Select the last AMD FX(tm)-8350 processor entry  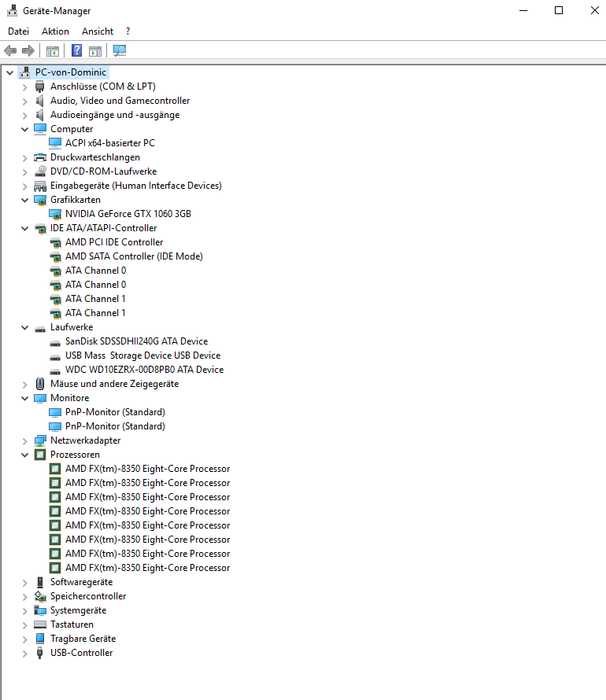click(148, 568)
